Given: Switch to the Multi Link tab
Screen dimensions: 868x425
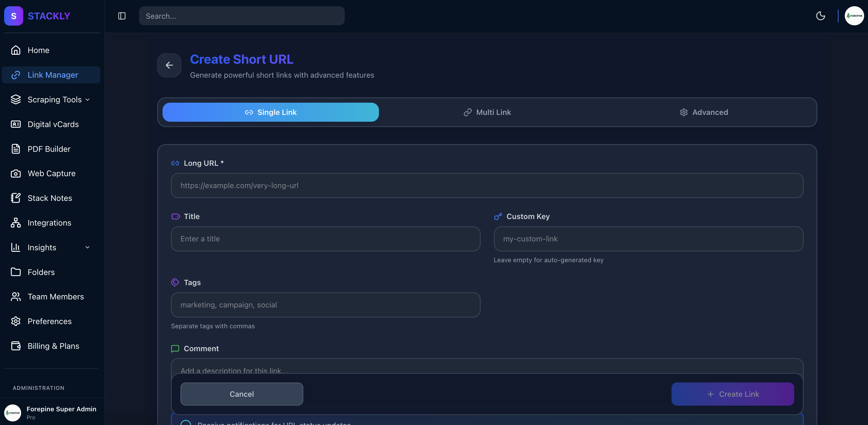Looking at the screenshot, I should click(487, 112).
